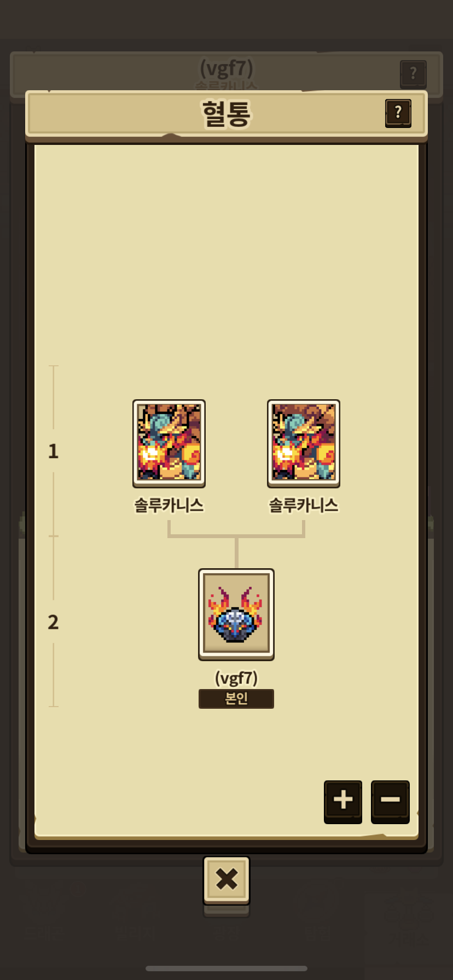Select the generation 1 marker

coord(53,451)
